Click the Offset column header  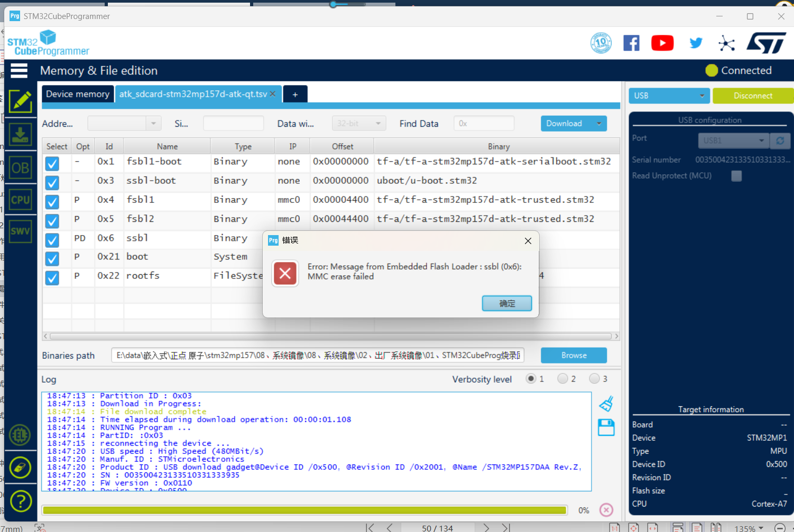[x=342, y=146]
